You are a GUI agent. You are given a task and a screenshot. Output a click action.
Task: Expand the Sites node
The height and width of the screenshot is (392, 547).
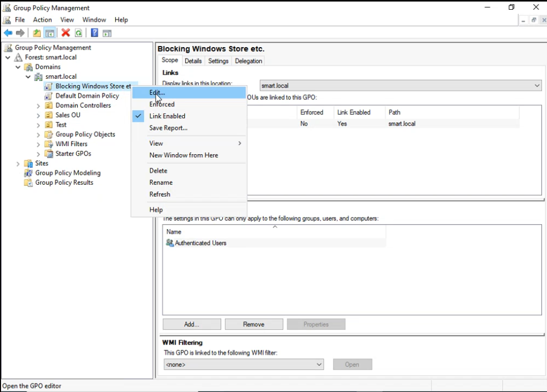(18, 164)
